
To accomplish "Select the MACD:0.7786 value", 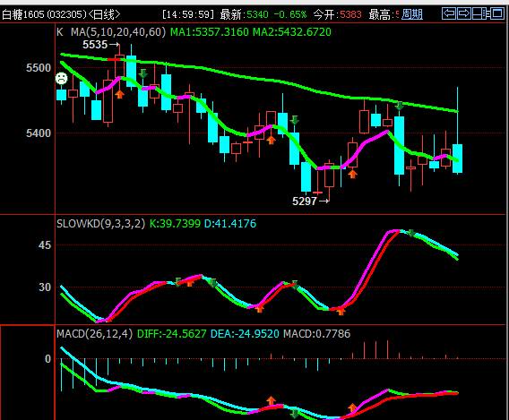I will pos(317,334).
